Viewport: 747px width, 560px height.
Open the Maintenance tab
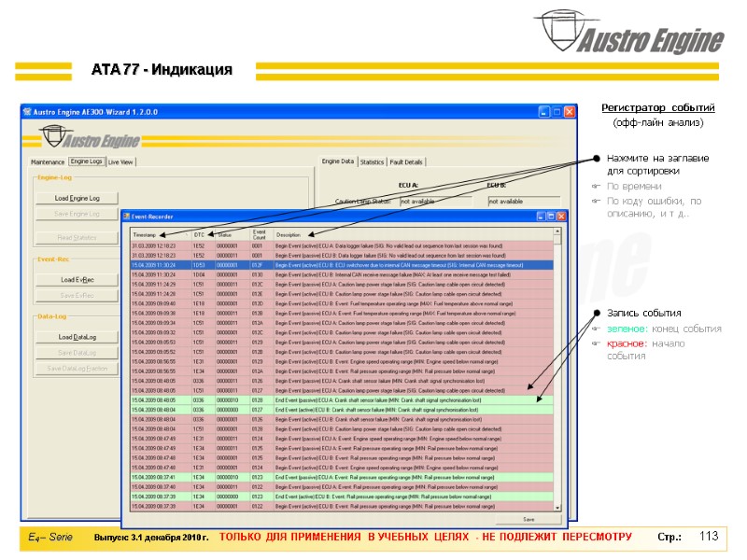[x=48, y=161]
